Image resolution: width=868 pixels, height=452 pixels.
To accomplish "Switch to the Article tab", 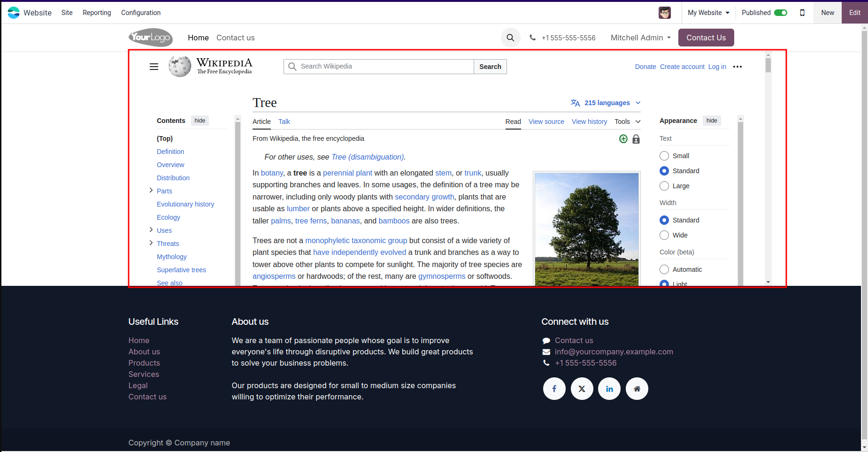I will [x=261, y=122].
